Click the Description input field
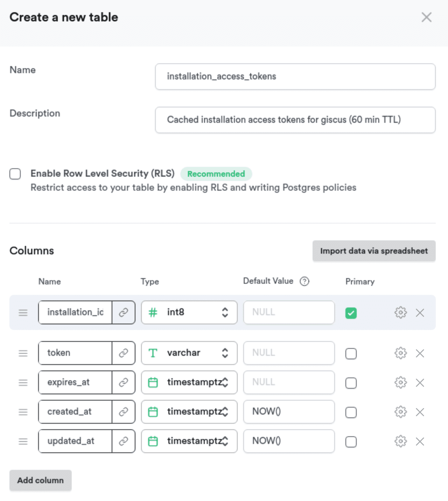448x501 pixels. point(295,120)
